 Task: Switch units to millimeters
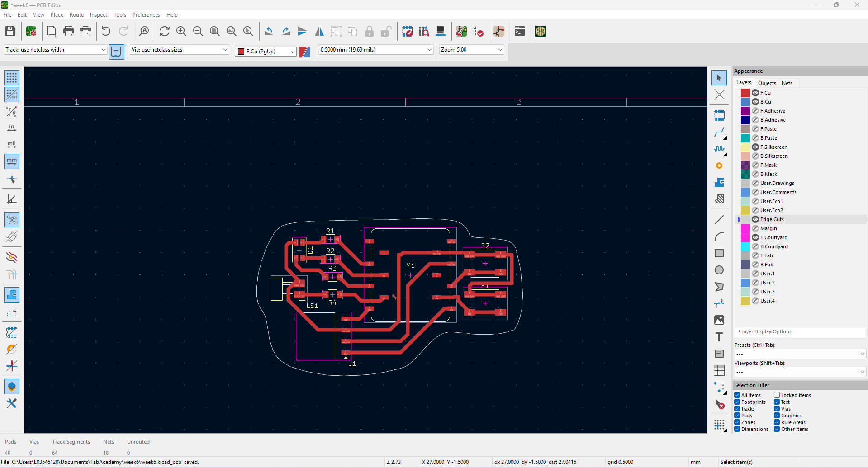[x=12, y=161]
